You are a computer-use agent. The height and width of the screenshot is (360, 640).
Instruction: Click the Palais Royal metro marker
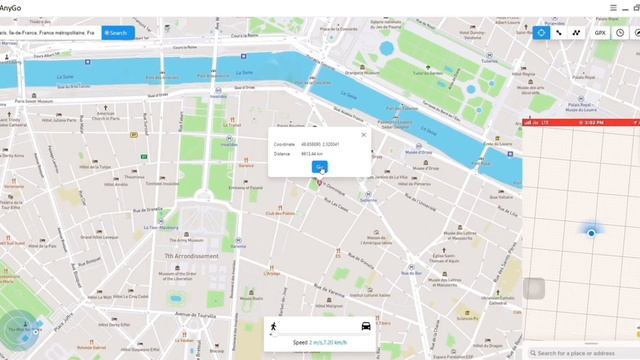[581, 98]
